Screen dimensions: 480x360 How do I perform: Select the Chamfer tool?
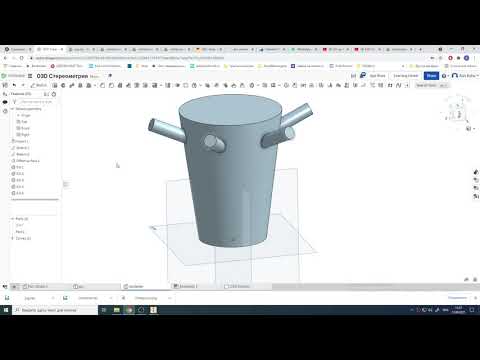pos(111,85)
